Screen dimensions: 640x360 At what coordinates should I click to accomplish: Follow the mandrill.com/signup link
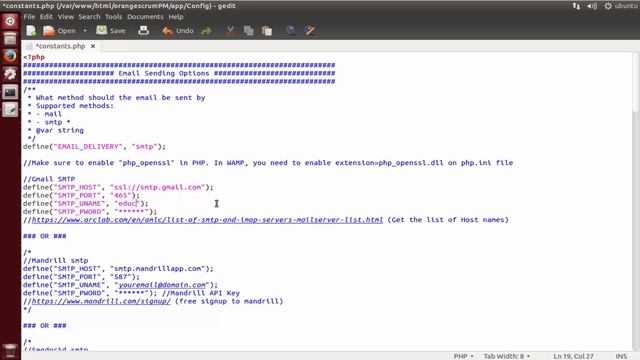click(101, 301)
